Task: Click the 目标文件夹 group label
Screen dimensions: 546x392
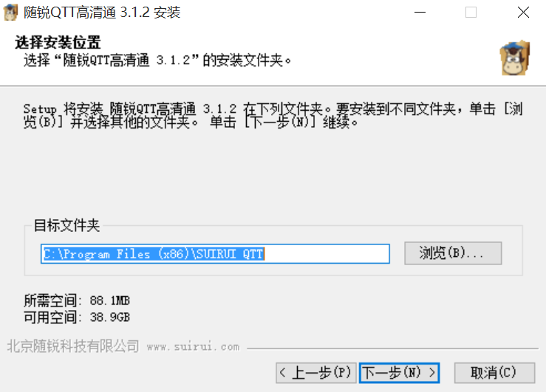Action: click(66, 225)
